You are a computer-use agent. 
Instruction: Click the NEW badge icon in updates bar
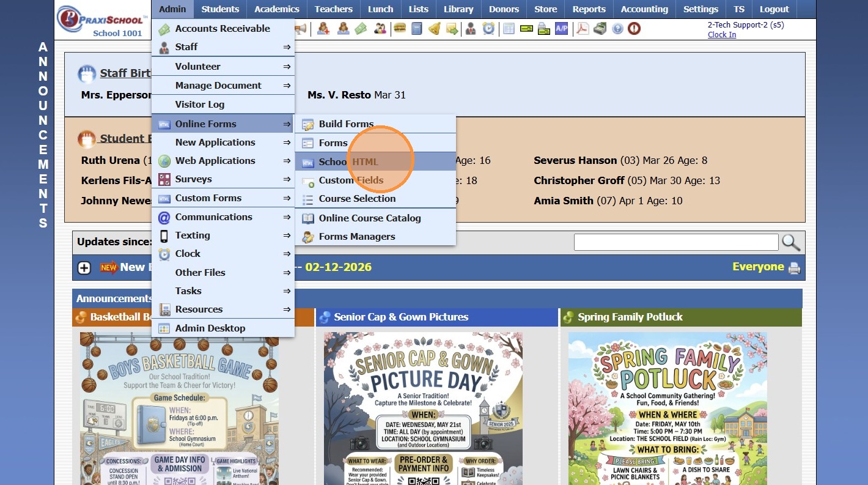tap(109, 267)
